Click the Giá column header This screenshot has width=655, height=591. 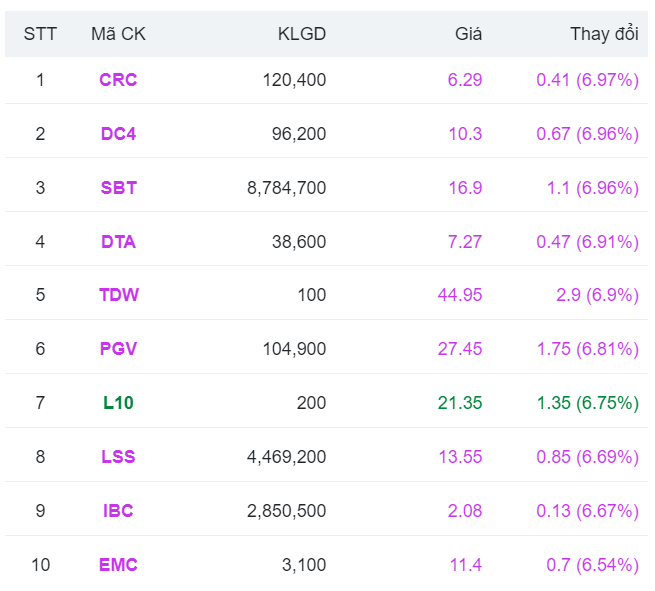click(x=468, y=34)
